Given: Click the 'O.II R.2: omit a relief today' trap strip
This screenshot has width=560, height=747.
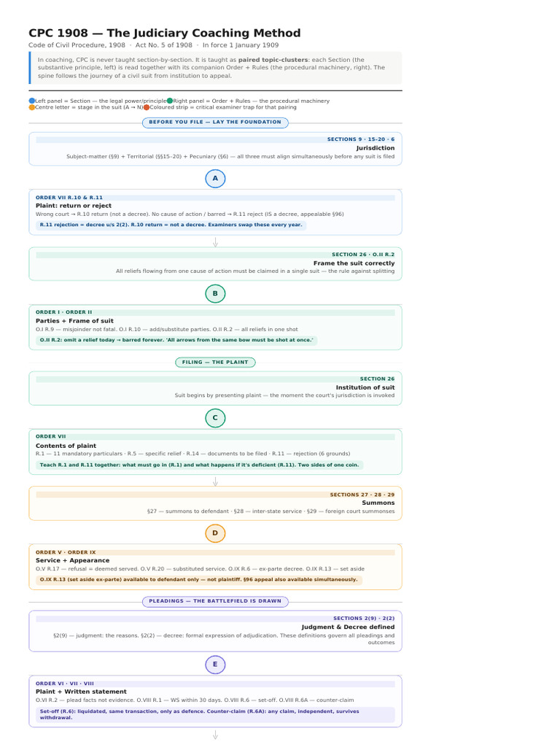Looking at the screenshot, I should [176, 340].
